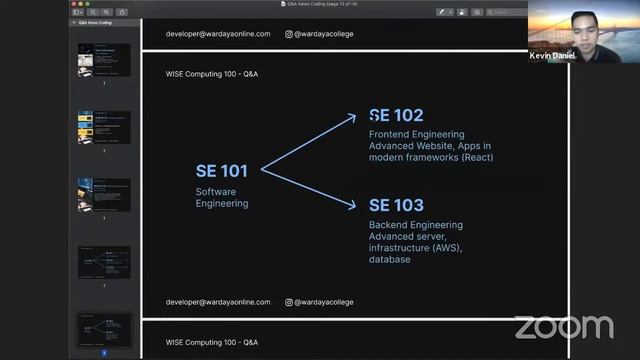Image resolution: width=640 pixels, height=360 pixels.
Task: Click the 'Frontend Engineering' line
Action: pyautogui.click(x=416, y=134)
